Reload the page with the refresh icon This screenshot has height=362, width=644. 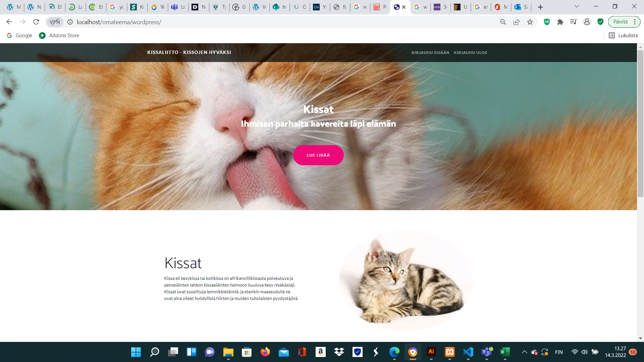[x=36, y=22]
